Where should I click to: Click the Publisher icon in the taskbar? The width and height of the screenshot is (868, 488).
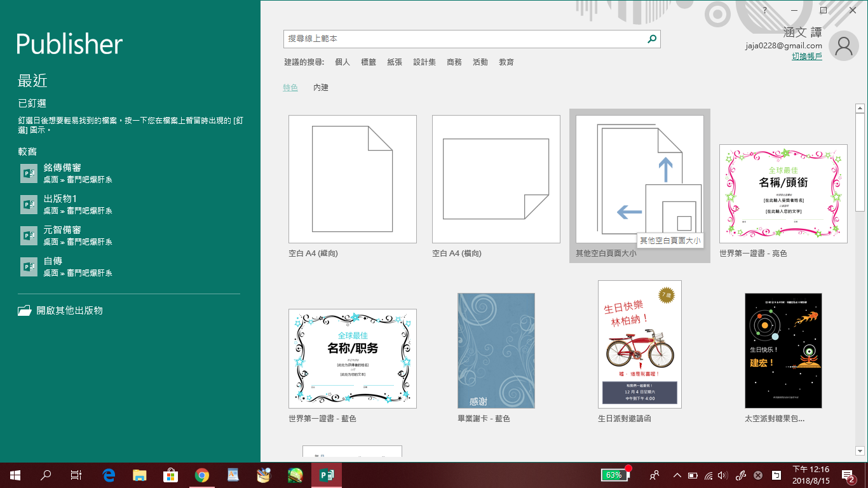[x=327, y=475]
